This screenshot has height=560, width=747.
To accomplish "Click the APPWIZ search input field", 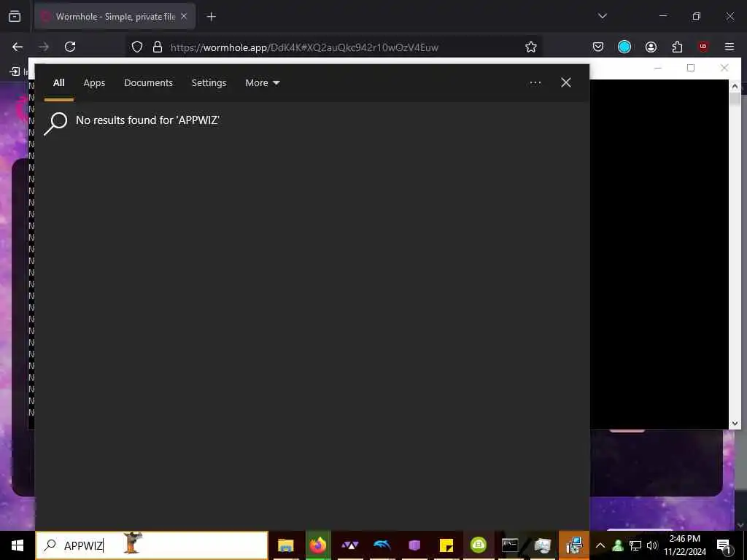I will click(x=152, y=545).
